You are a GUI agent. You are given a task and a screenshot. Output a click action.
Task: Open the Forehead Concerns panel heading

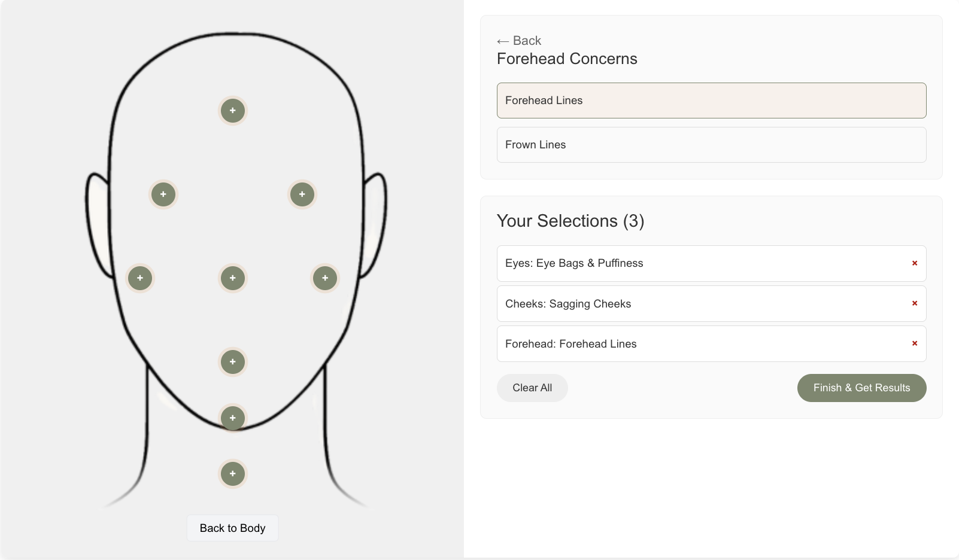coord(567,59)
